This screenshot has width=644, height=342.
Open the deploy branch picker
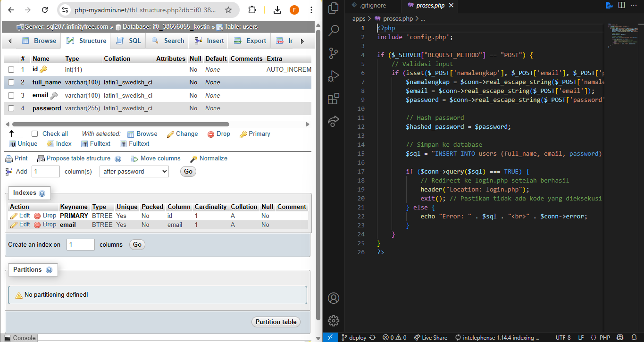[x=354, y=338]
